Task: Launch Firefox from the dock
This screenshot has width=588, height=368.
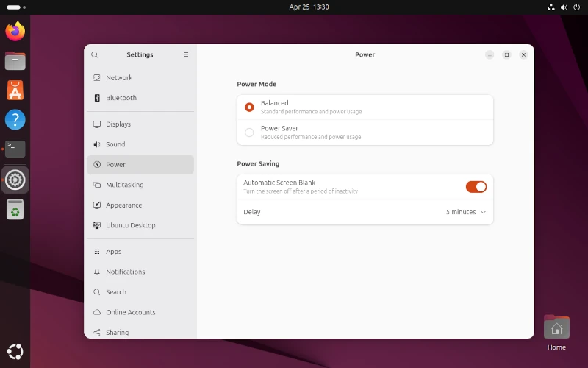Action: click(x=15, y=32)
